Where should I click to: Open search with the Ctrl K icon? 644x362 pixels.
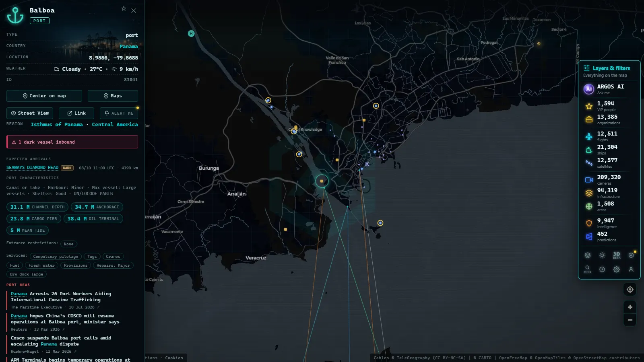(588, 269)
